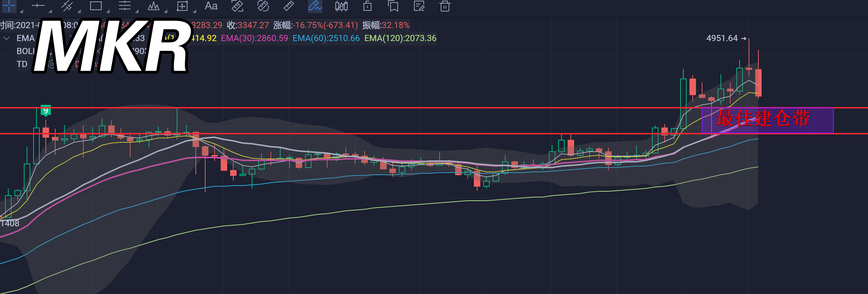
Task: Select the horizontal line drawing tool
Action: pos(38,6)
